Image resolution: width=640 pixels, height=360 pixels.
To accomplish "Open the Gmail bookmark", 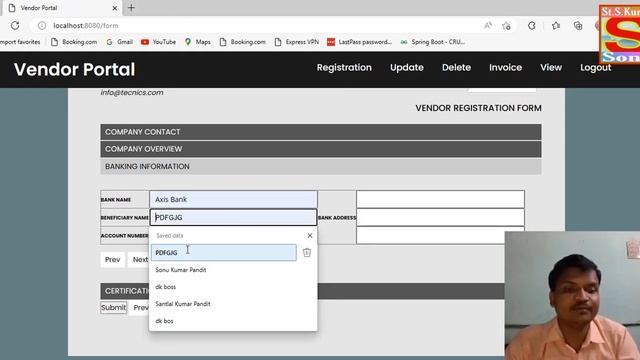I will click(120, 42).
